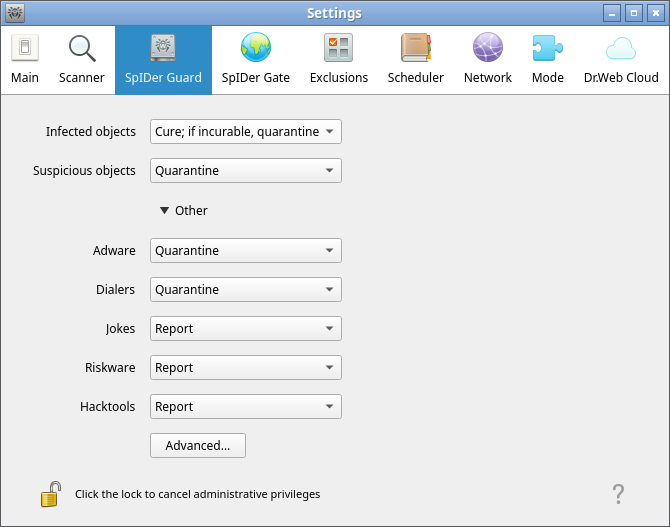Open the Jokes action dropdown
The height and width of the screenshot is (527, 670).
point(246,328)
